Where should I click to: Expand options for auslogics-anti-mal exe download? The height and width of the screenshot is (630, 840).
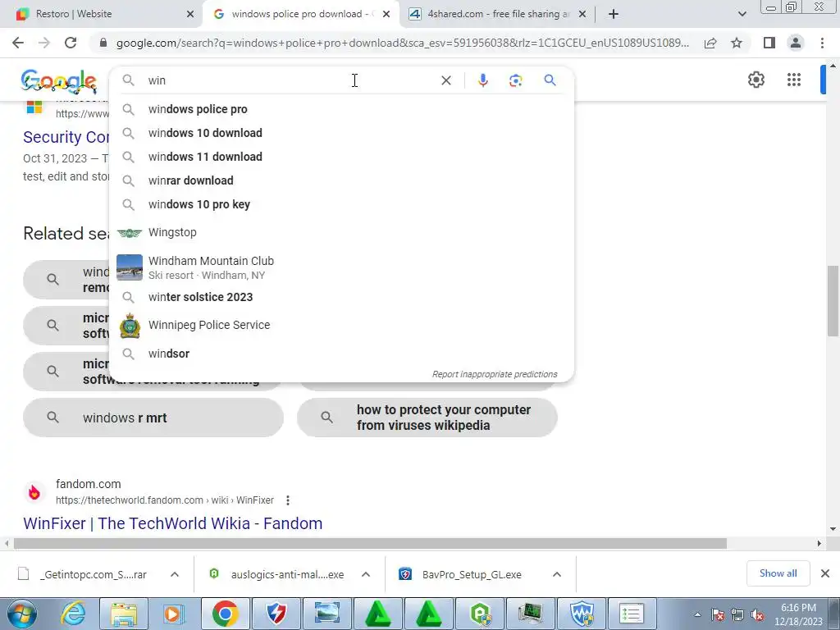pos(366,574)
